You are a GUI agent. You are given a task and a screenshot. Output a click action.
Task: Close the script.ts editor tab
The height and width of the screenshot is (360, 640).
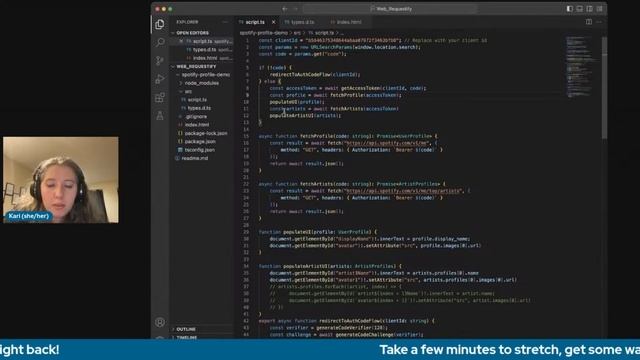tap(273, 22)
